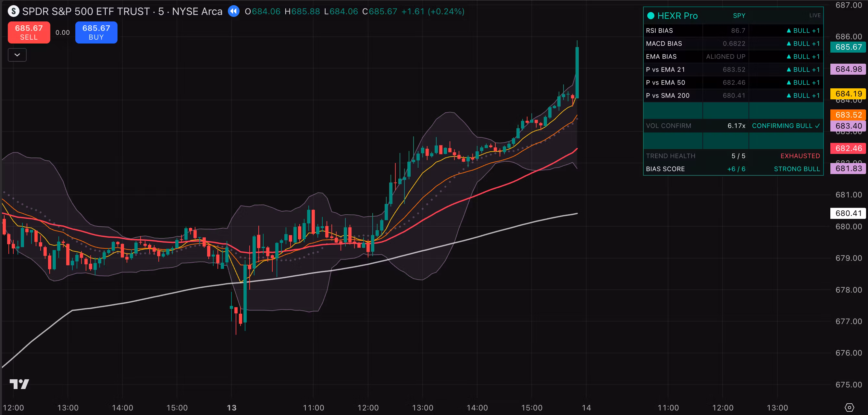Screen dimensions: 868x415
Task: Click the 683.40 price scale label
Action: pos(848,126)
